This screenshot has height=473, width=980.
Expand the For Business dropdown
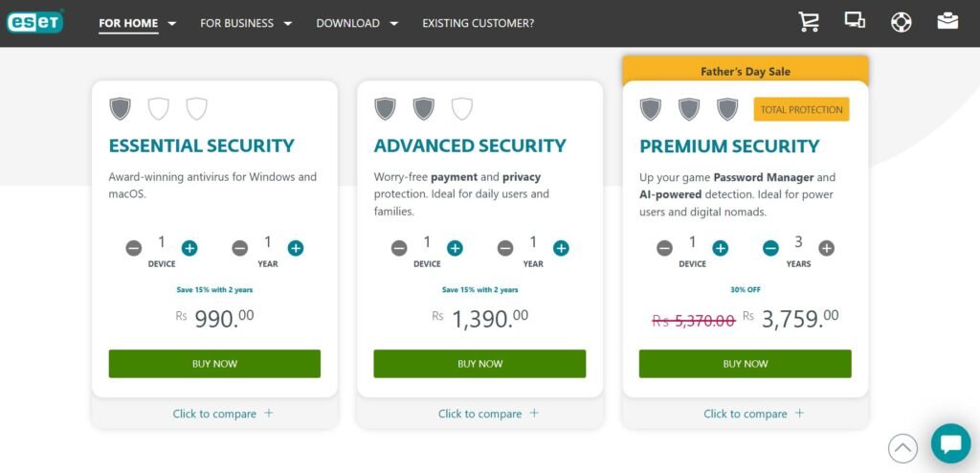click(246, 23)
